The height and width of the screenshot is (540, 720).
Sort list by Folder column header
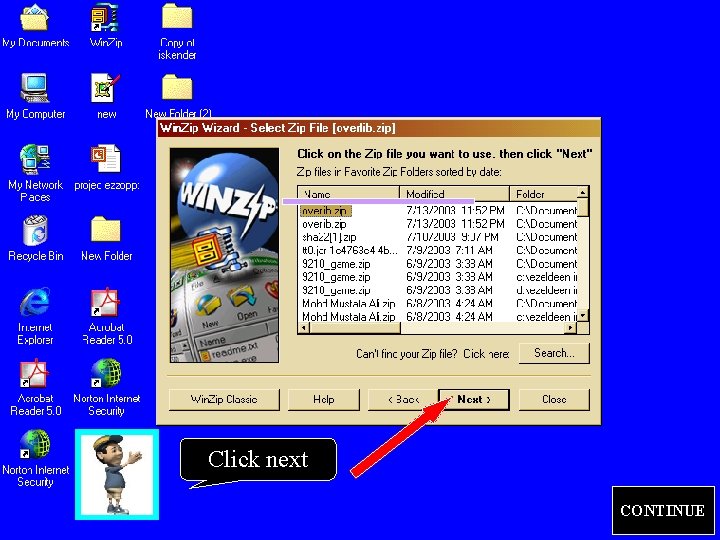tap(543, 194)
